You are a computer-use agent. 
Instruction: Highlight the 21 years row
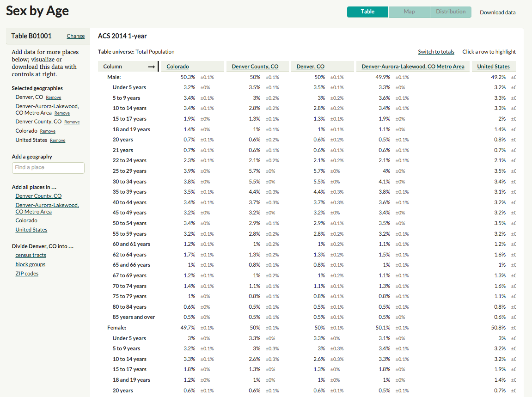(x=307, y=150)
